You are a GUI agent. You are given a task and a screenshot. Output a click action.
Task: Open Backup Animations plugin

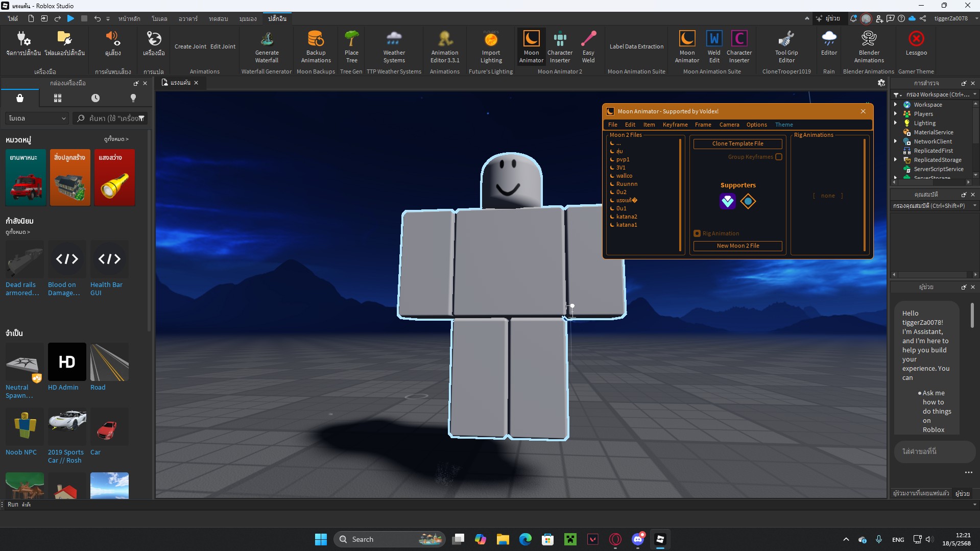tap(316, 46)
